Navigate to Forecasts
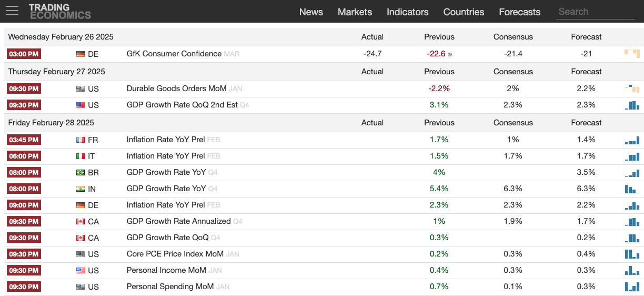Image resolution: width=644 pixels, height=296 pixels. 519,12
